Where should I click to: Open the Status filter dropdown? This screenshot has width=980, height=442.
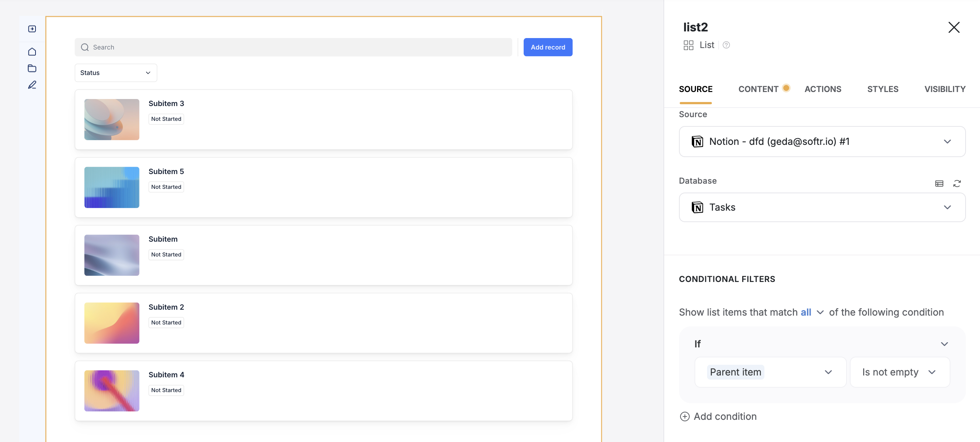[x=116, y=72]
